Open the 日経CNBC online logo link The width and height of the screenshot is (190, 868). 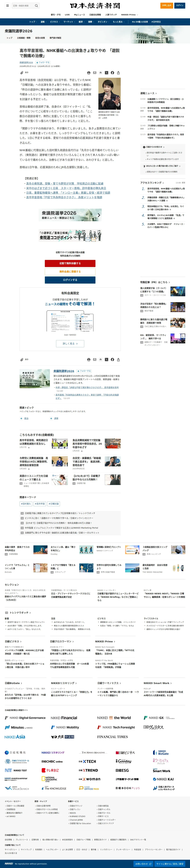pos(52,761)
